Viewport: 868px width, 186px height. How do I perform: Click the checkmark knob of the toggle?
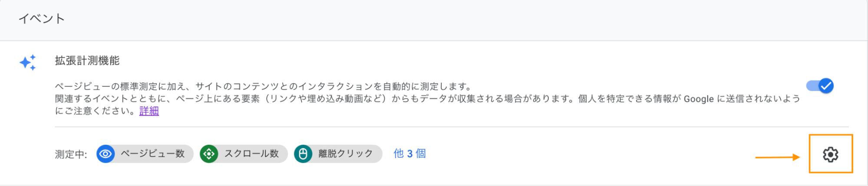pyautogui.click(x=826, y=86)
